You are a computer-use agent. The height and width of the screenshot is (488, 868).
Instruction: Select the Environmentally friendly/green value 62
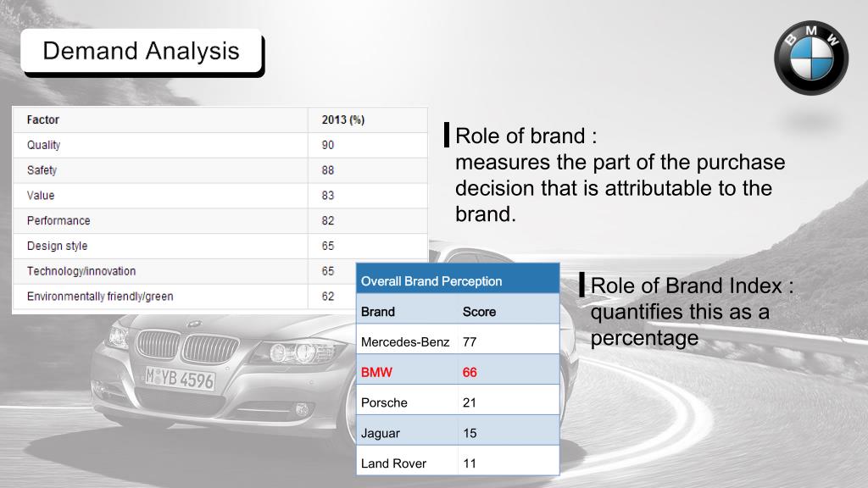[x=328, y=297]
